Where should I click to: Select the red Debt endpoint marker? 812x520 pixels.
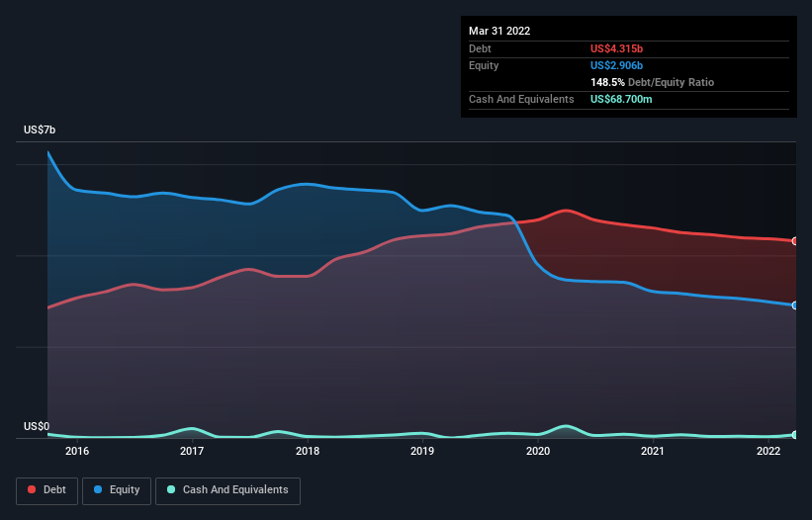point(795,241)
